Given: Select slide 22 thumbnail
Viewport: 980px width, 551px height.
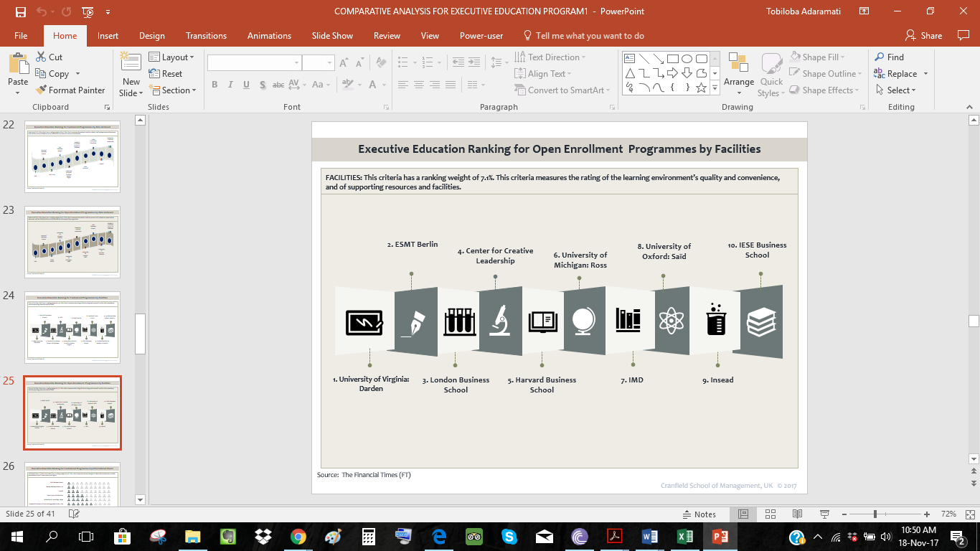Looking at the screenshot, I should click(x=72, y=157).
